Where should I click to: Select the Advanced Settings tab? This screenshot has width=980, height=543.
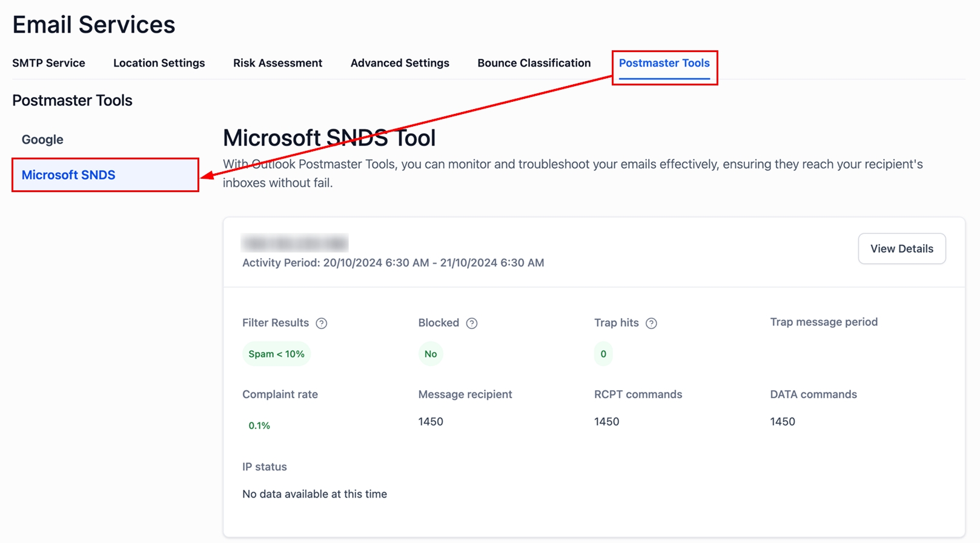pyautogui.click(x=400, y=63)
